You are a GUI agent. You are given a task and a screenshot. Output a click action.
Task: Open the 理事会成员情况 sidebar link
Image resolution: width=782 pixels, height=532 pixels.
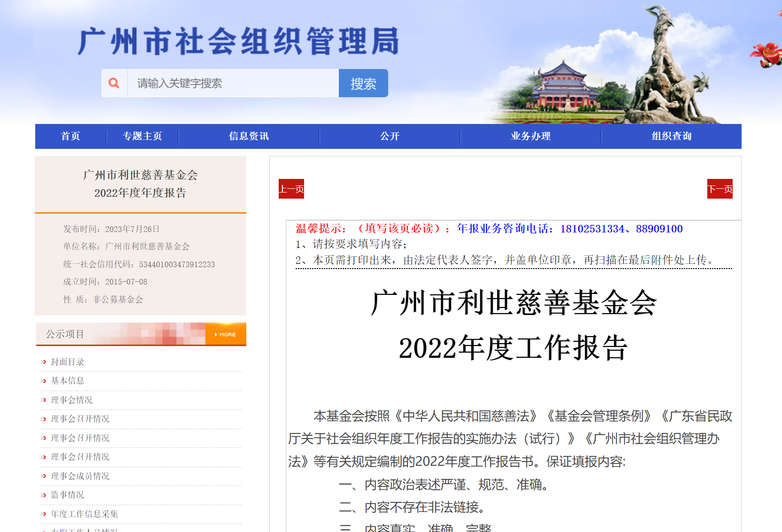[80, 476]
